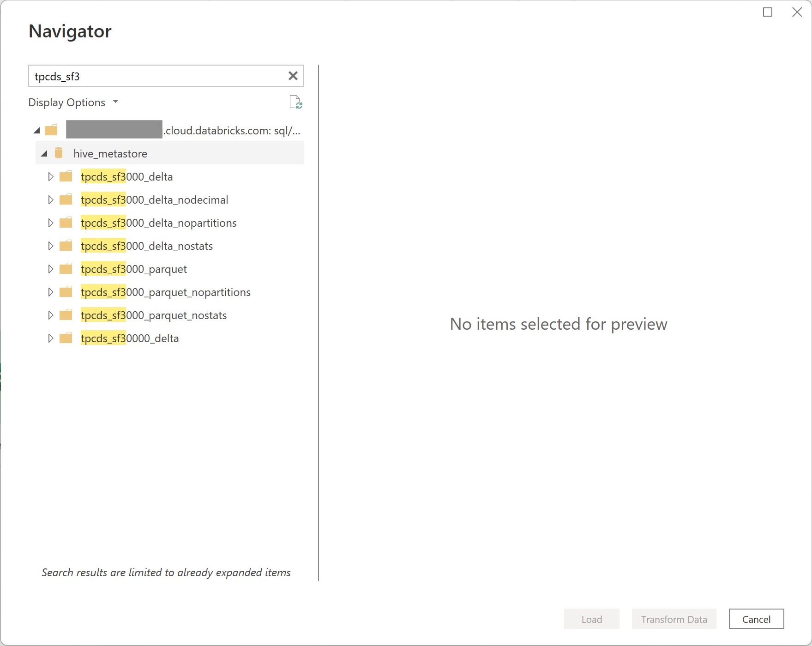Click the folder icon of the databricks server node
812x646 pixels.
51,130
